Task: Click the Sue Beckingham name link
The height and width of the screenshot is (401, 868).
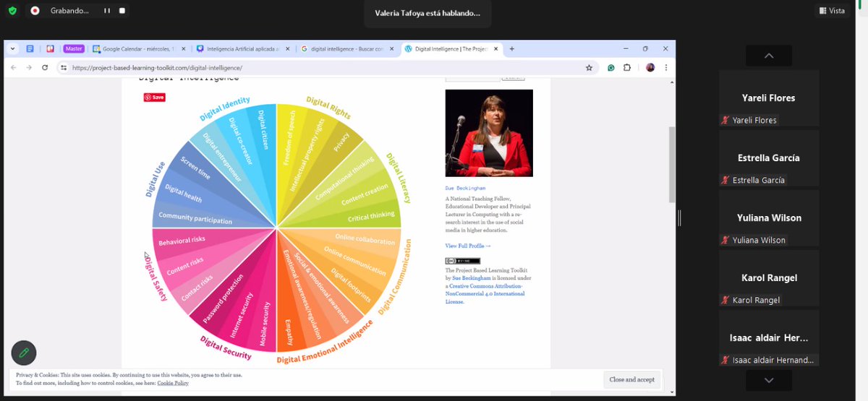Action: (465, 187)
